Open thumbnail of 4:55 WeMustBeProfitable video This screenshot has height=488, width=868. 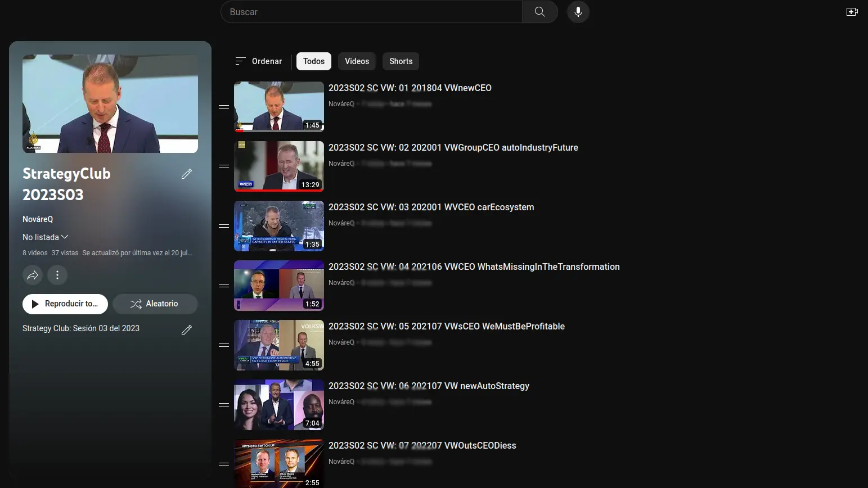tap(279, 345)
